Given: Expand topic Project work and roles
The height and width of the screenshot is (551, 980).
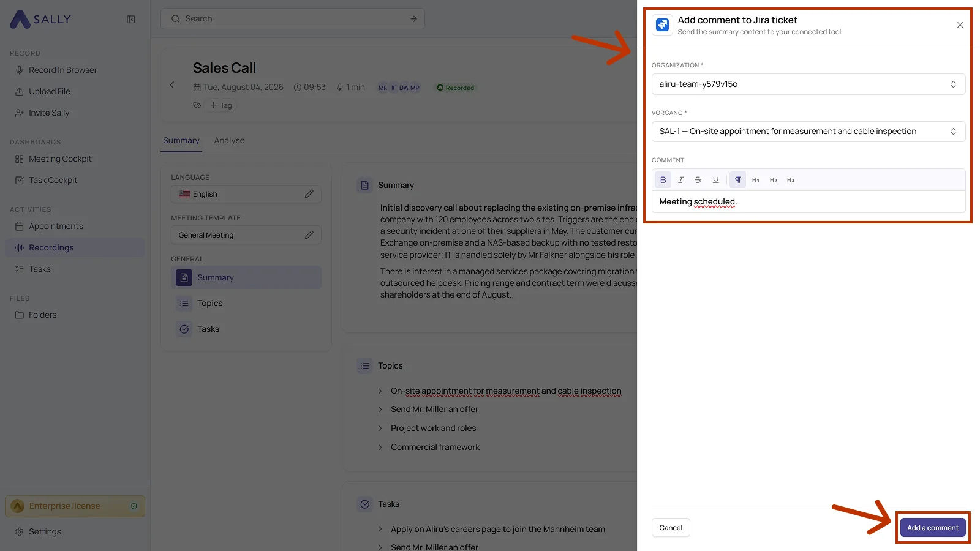Looking at the screenshot, I should pos(380,429).
